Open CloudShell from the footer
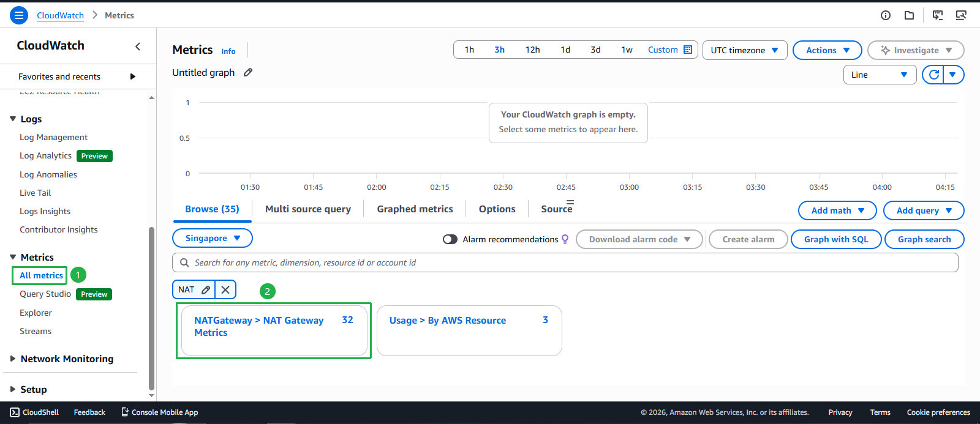Image resolution: width=980 pixels, height=424 pixels. [35, 412]
